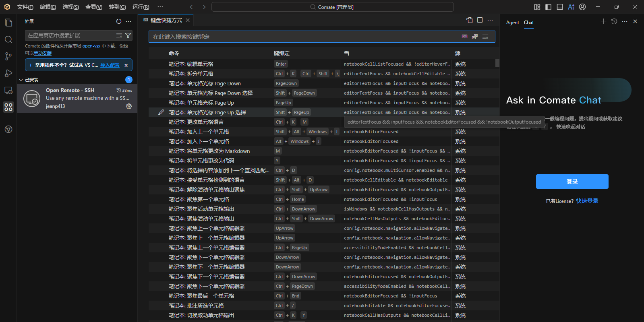Open the title bar overflow menu
The height and width of the screenshot is (322, 644).
(160, 7)
